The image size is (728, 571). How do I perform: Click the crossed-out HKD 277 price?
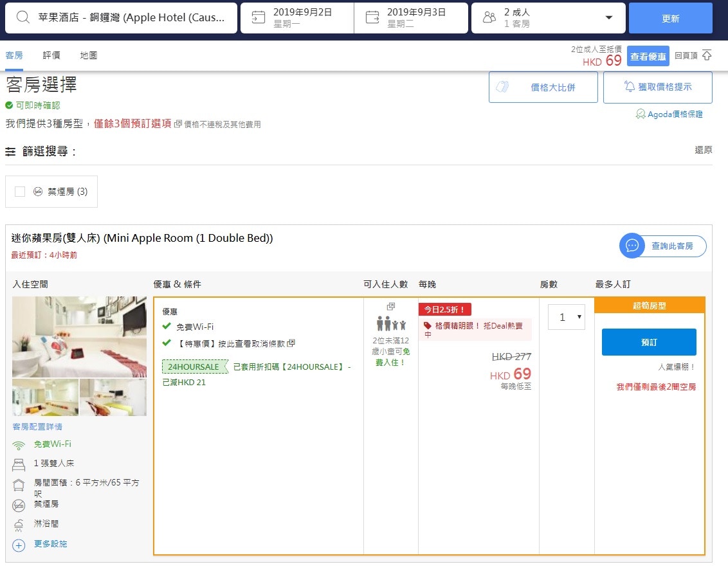[x=511, y=356]
